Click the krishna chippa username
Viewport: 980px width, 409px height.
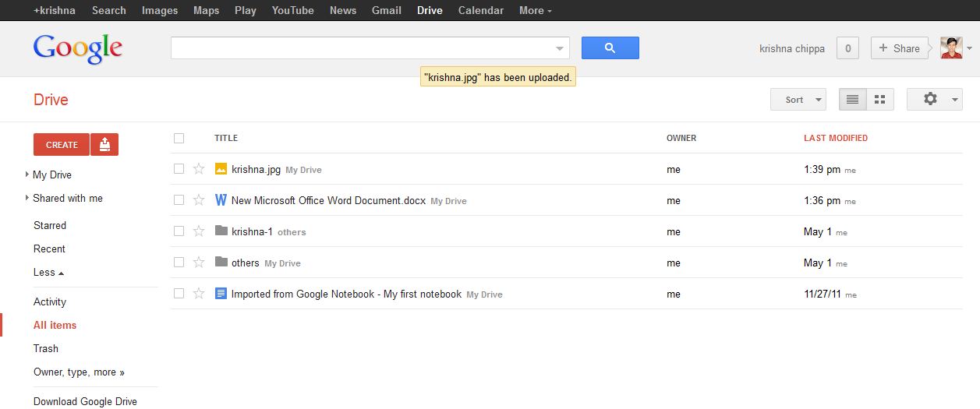point(792,48)
